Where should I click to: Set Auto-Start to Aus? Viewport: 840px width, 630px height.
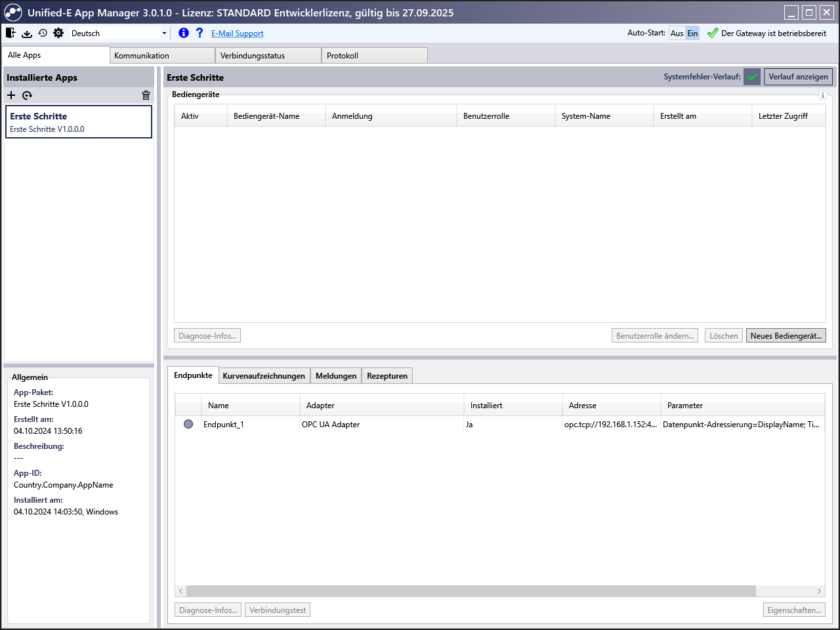677,33
